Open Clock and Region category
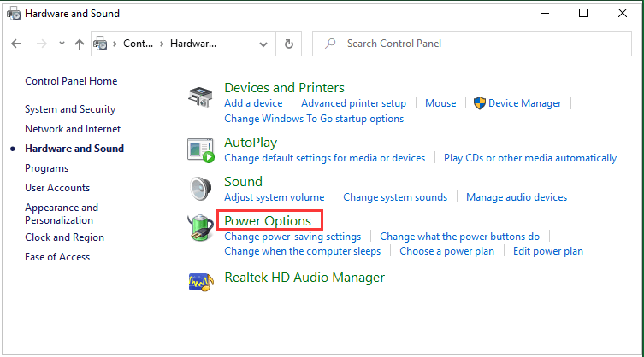The image size is (644, 357). (x=64, y=237)
